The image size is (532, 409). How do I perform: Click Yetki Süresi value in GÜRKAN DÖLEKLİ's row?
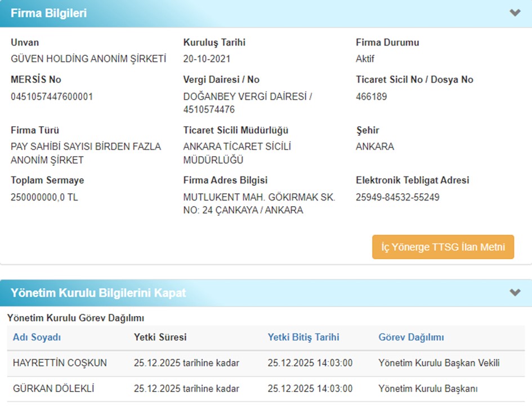coord(186,388)
